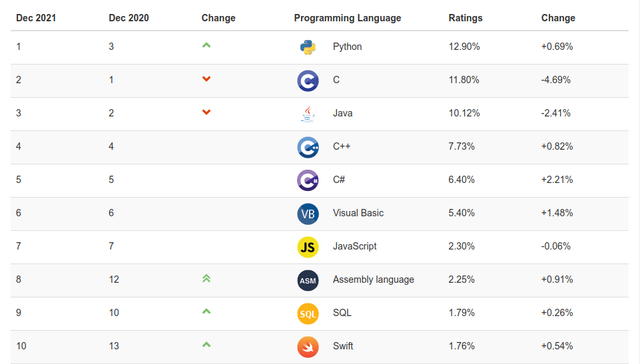Click the Python logo icon
640x364 pixels.
click(x=308, y=47)
